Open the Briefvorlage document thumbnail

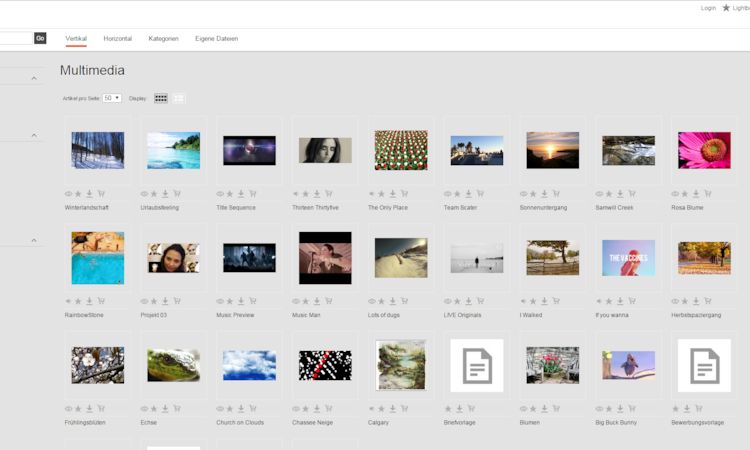[x=477, y=365]
